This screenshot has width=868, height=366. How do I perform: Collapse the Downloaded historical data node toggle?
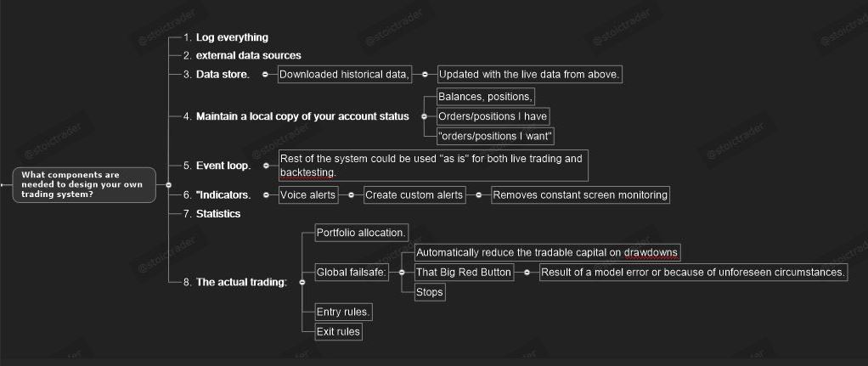425,75
